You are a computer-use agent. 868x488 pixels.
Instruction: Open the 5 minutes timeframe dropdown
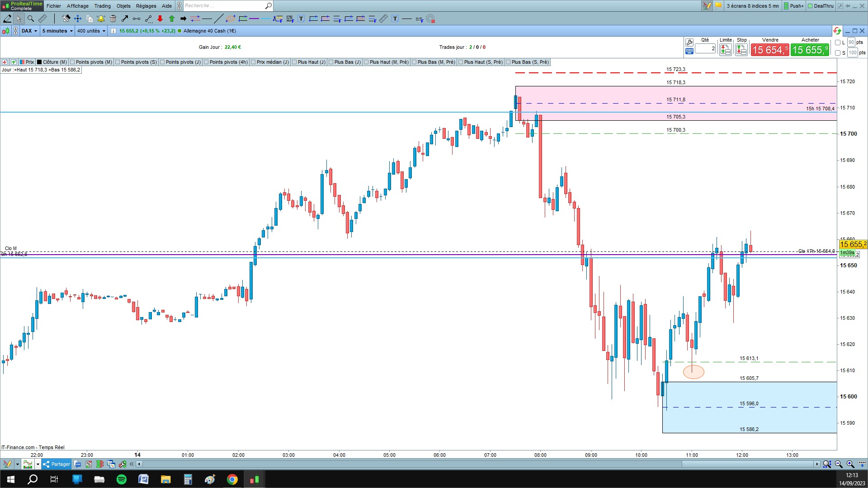pyautogui.click(x=57, y=31)
